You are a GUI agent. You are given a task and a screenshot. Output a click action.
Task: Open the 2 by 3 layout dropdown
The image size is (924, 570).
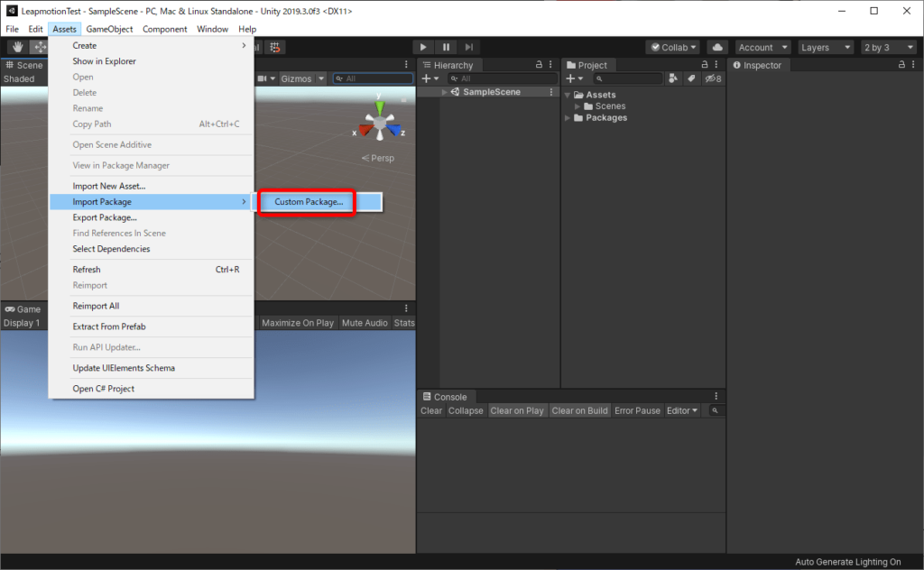coord(889,47)
